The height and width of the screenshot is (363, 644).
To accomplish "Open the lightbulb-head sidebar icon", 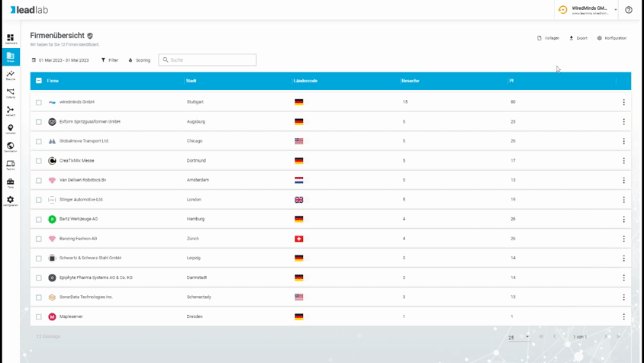I will 11,129.
